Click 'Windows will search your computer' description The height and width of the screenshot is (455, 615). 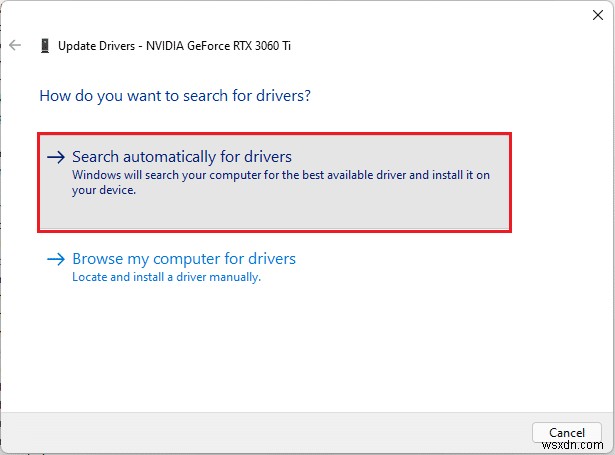[x=281, y=182]
